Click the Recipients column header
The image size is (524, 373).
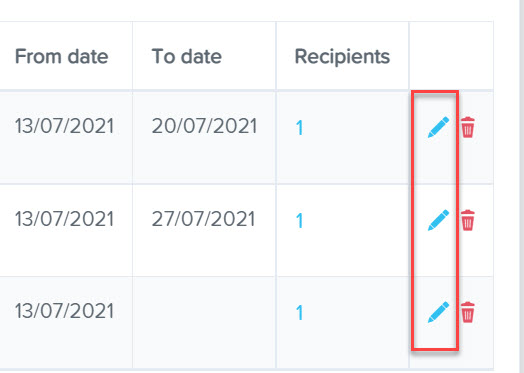coord(343,56)
